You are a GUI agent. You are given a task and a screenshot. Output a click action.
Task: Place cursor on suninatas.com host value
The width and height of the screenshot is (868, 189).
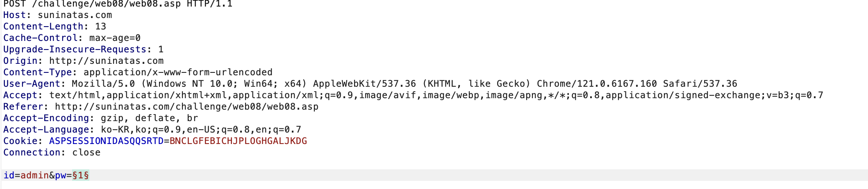click(x=75, y=15)
